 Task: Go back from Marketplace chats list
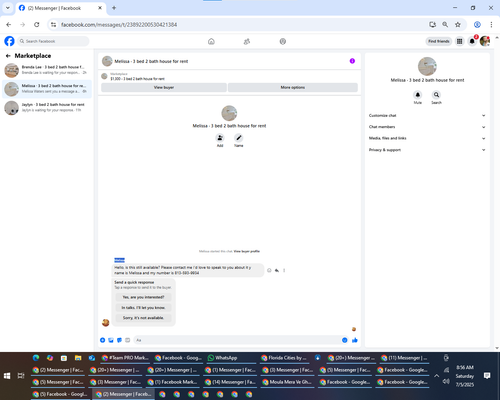point(8,56)
